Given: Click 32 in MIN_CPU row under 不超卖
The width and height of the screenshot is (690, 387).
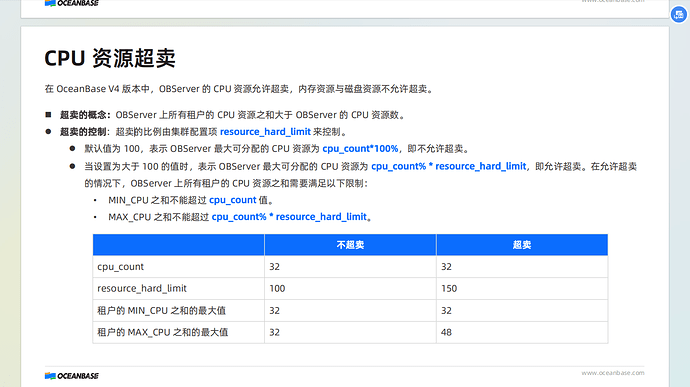Looking at the screenshot, I should click(x=275, y=310).
